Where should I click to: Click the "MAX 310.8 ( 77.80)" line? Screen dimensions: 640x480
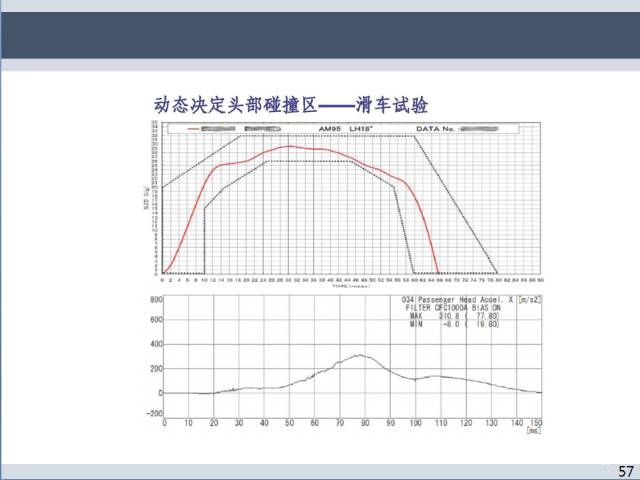[454, 316]
